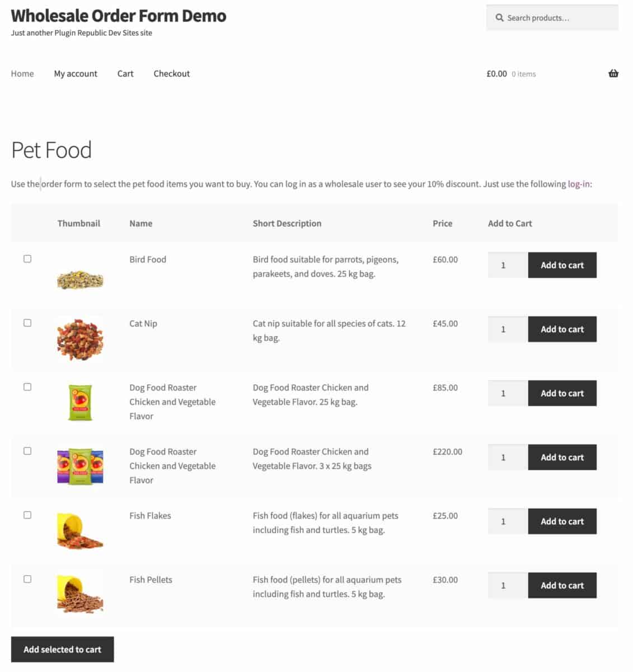Viewport: 633px width, 672px height.
Task: Click £0.00 cart total link
Action: point(496,73)
